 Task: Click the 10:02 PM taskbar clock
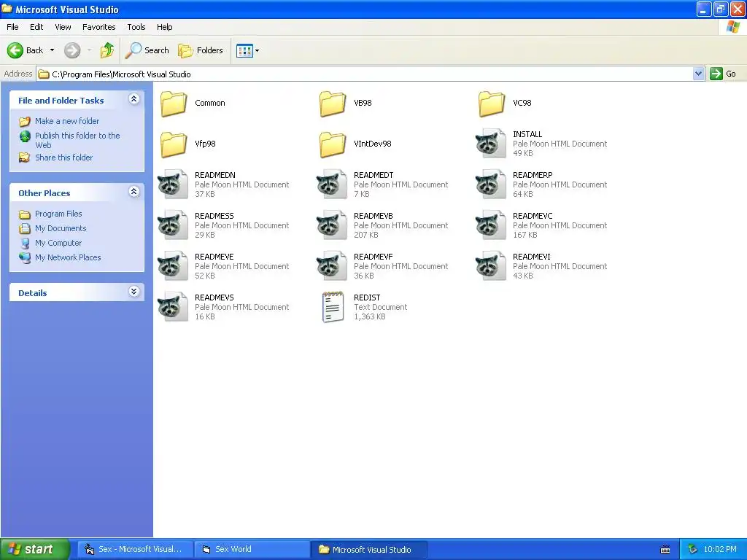pyautogui.click(x=720, y=550)
